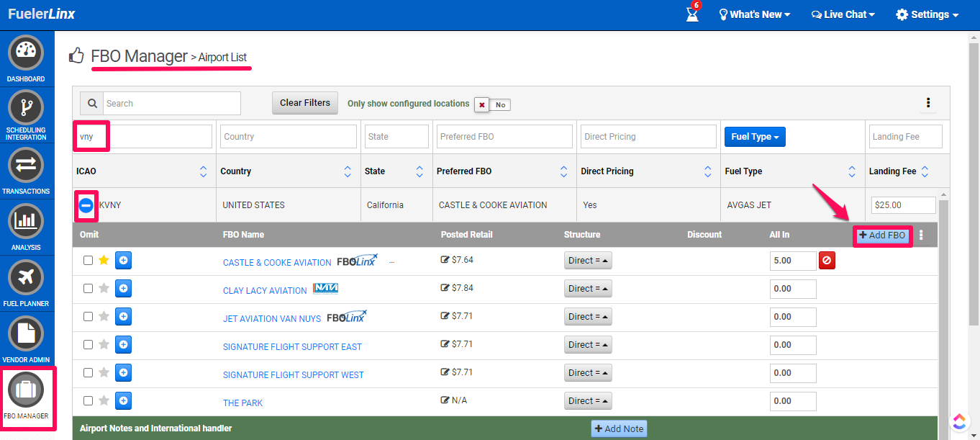Open Signature Flight Support East link
980x440 pixels.
point(292,347)
